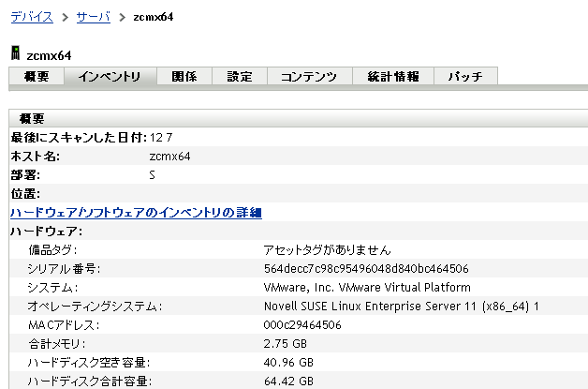Select the 最後にスキャンした日付 label
588x389 pixels.
(79, 138)
